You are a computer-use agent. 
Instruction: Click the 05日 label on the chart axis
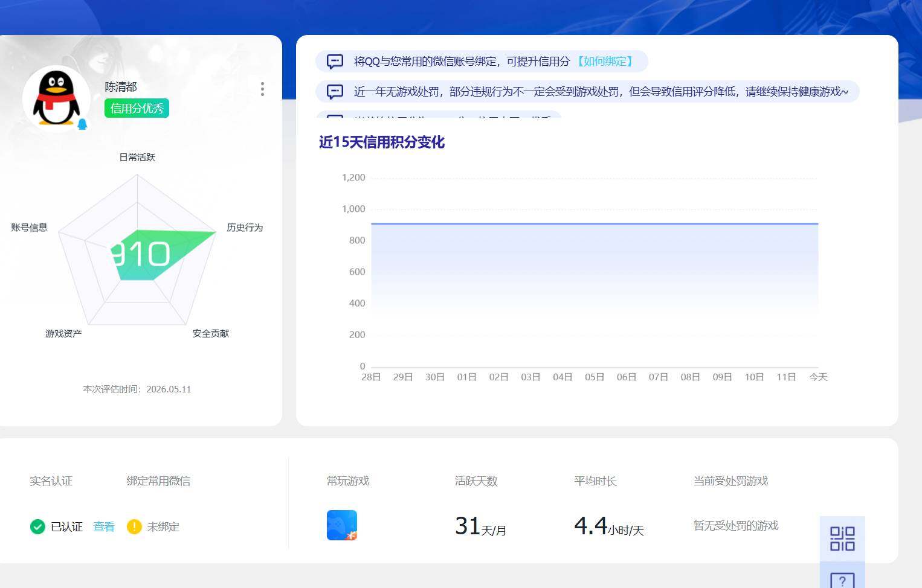click(x=595, y=377)
